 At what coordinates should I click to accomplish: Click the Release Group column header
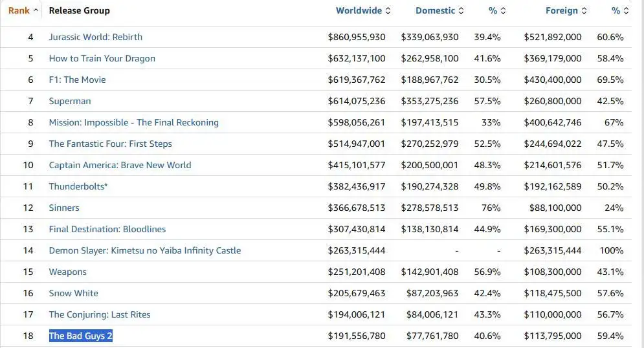tap(79, 10)
